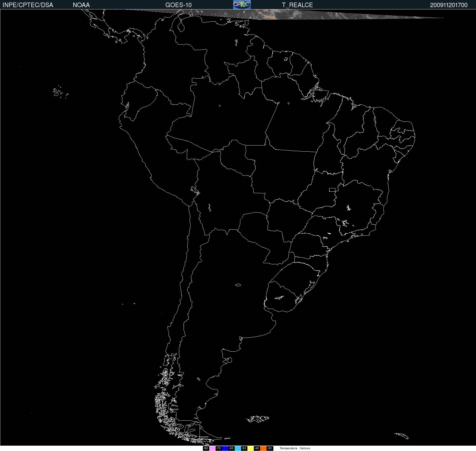Click the "T_REALCE" product label
The height and width of the screenshot is (451, 476).
[297, 5]
